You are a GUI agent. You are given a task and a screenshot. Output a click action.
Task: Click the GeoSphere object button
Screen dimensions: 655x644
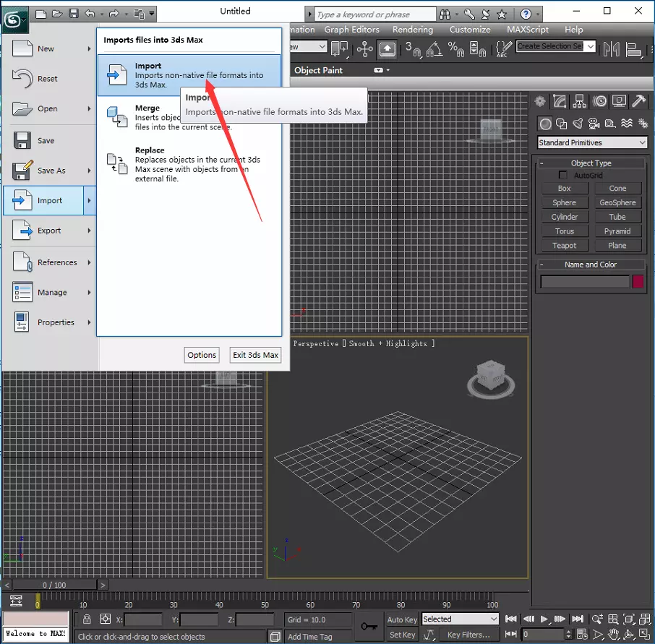617,202
